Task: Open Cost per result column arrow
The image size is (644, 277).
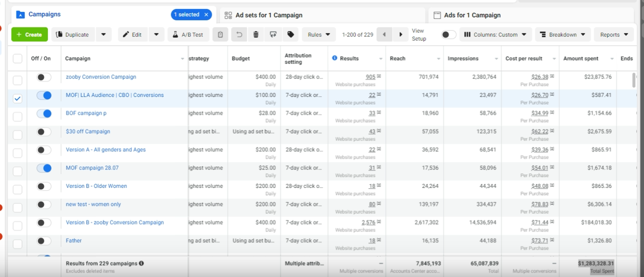Action: tap(554, 59)
